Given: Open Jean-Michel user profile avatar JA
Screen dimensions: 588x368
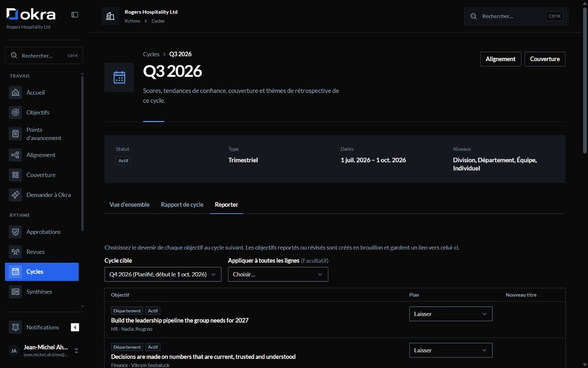Looking at the screenshot, I should coord(14,351).
